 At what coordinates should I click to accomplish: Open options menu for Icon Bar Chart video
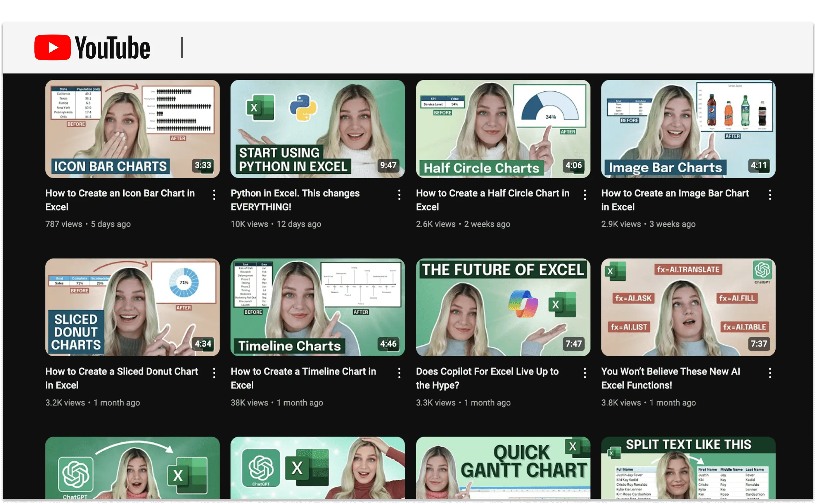pyautogui.click(x=214, y=195)
